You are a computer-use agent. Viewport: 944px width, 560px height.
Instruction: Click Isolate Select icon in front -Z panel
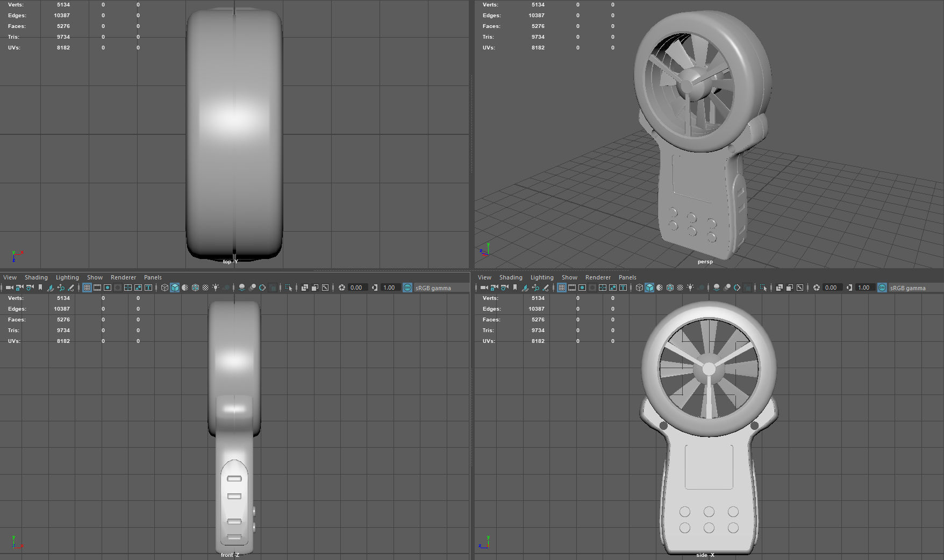coord(289,288)
